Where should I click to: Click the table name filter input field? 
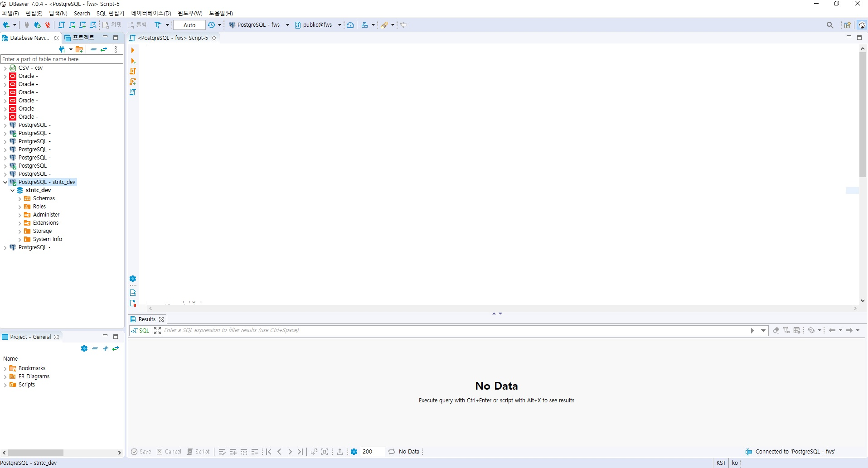(x=62, y=59)
